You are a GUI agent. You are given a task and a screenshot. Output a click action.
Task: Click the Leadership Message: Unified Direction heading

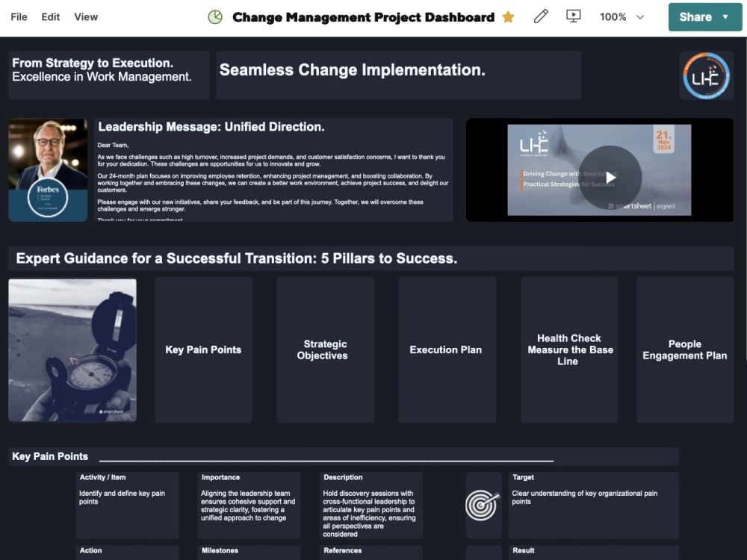211,127
